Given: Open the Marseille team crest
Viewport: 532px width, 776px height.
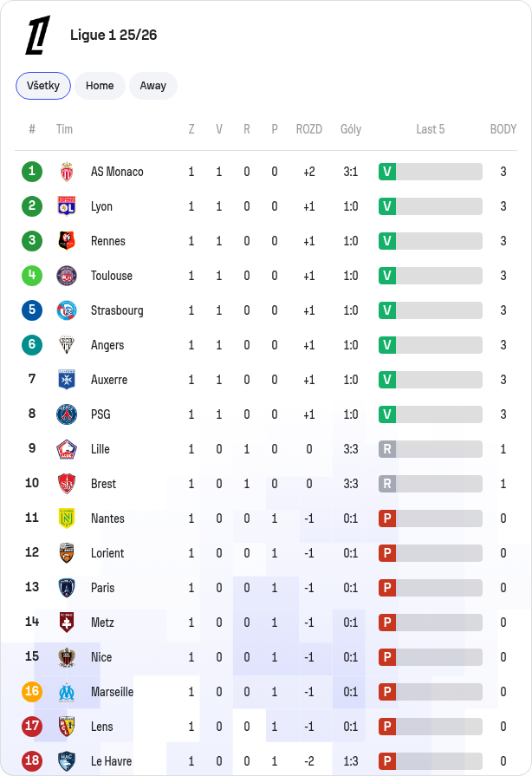Looking at the screenshot, I should pos(66,692).
